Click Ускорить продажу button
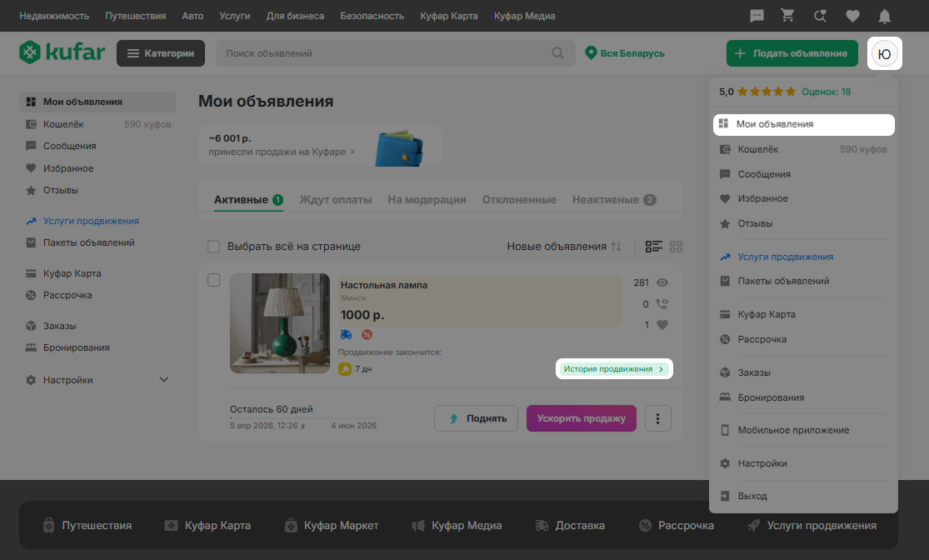The image size is (929, 560). tap(582, 418)
